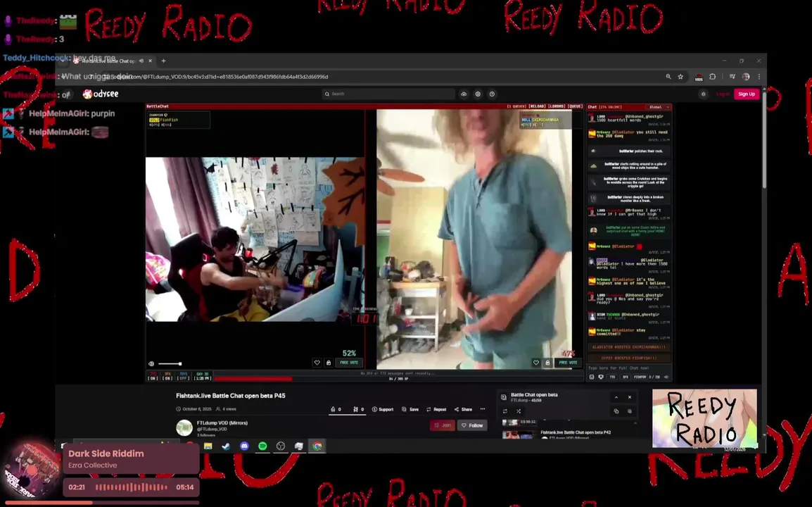Click the Odysee logo in the header
This screenshot has height=507, width=812.
101,94
